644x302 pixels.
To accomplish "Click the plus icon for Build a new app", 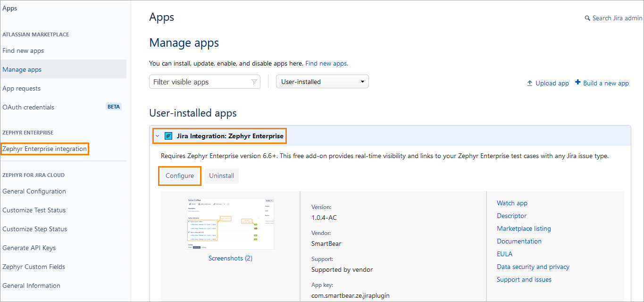I will click(577, 83).
